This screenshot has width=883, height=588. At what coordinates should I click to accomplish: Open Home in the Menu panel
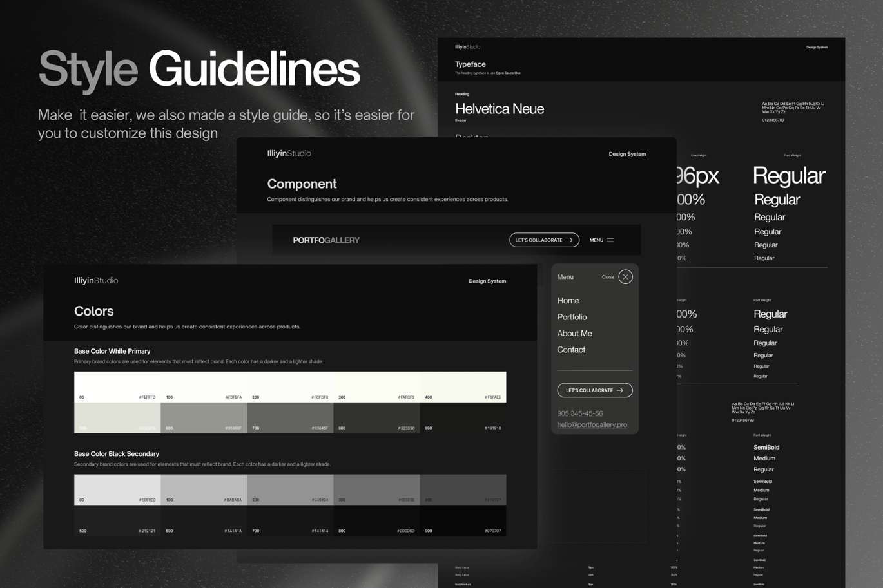click(x=568, y=301)
